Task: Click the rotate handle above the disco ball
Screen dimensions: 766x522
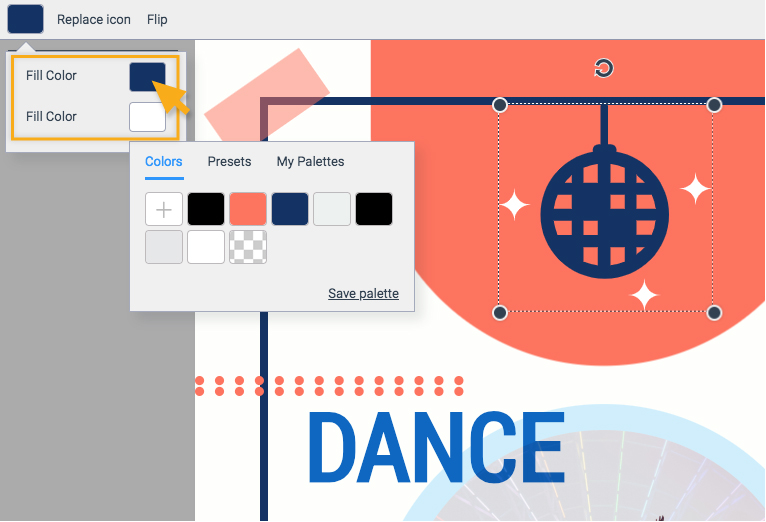Action: coord(604,68)
